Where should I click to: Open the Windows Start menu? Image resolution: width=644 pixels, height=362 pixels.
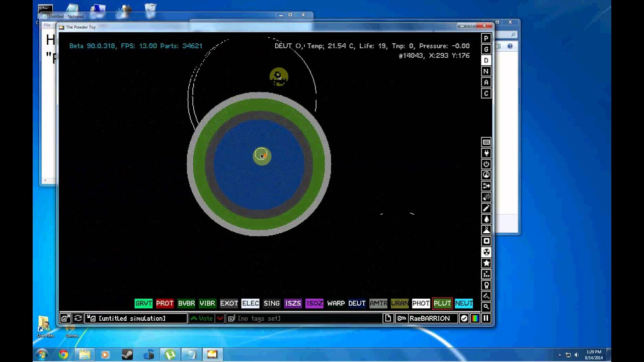42,354
